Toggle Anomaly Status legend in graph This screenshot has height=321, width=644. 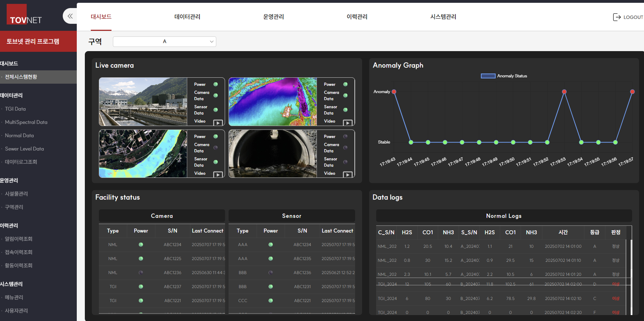pos(488,76)
